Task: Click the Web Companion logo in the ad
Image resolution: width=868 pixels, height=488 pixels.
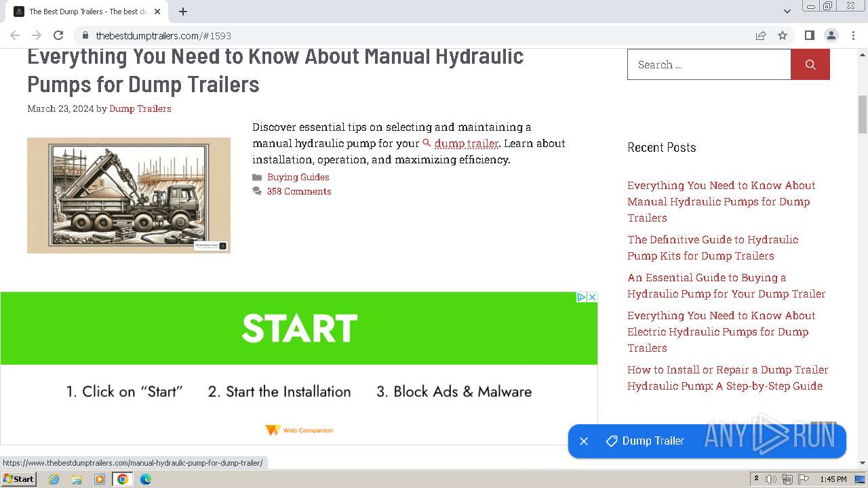Action: 299,430
